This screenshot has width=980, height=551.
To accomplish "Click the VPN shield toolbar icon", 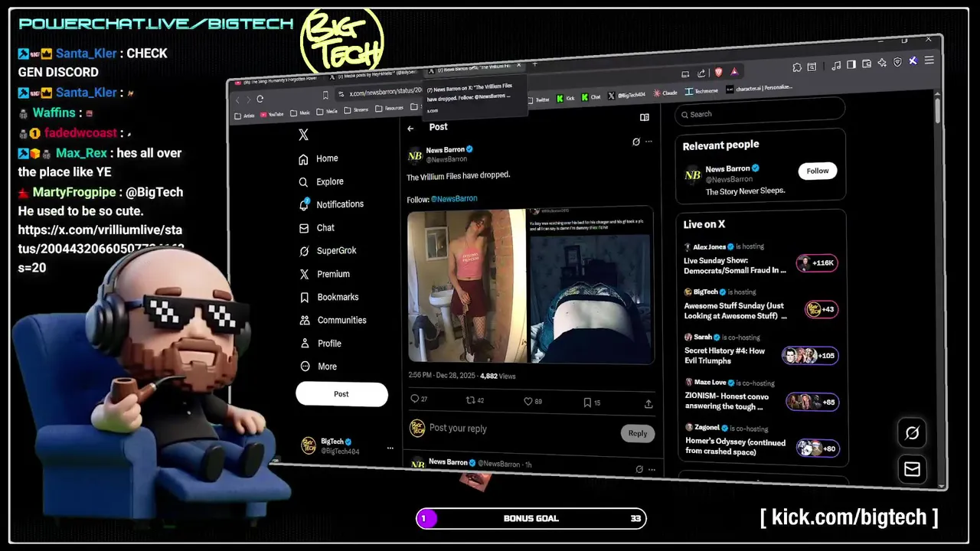I will [897, 62].
